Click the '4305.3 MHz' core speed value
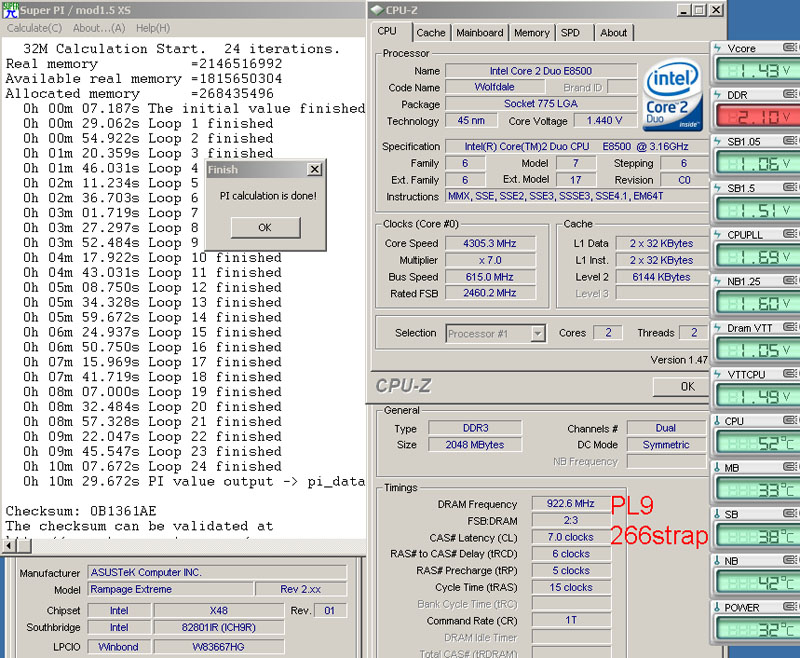The width and height of the screenshot is (800, 658). tap(490, 243)
